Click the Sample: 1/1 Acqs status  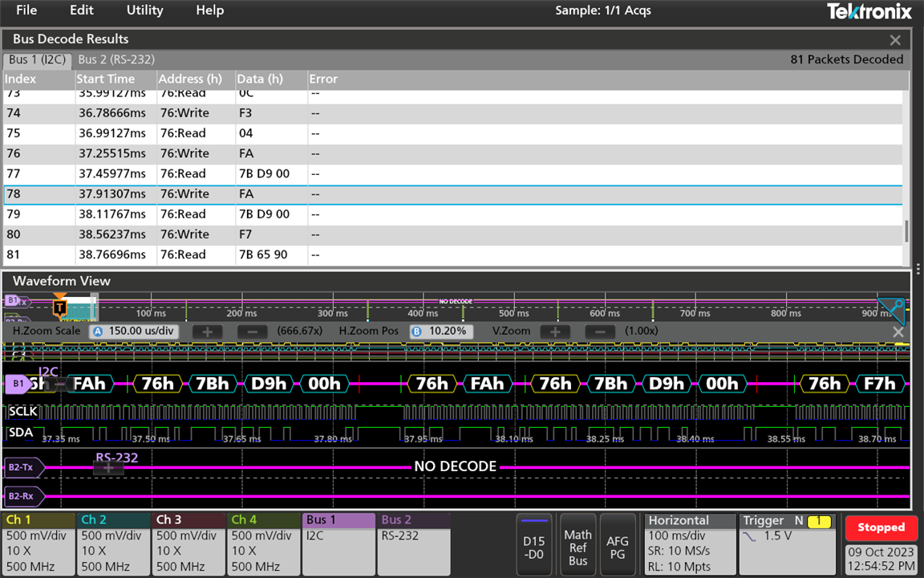tap(603, 10)
